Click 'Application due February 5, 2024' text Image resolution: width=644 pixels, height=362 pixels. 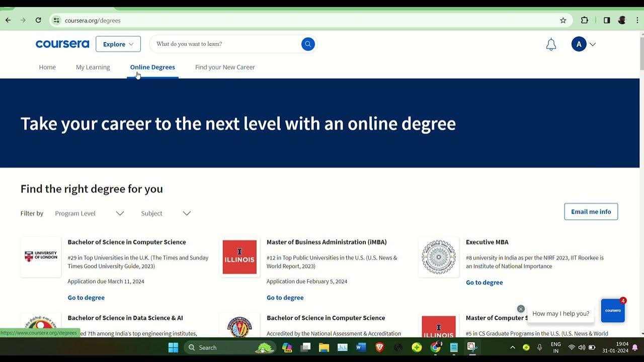click(x=307, y=282)
